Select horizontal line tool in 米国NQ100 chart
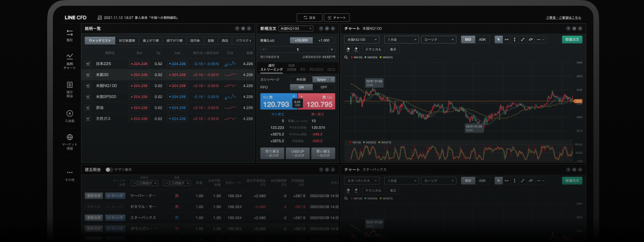This screenshot has height=242, width=644. click(507, 40)
